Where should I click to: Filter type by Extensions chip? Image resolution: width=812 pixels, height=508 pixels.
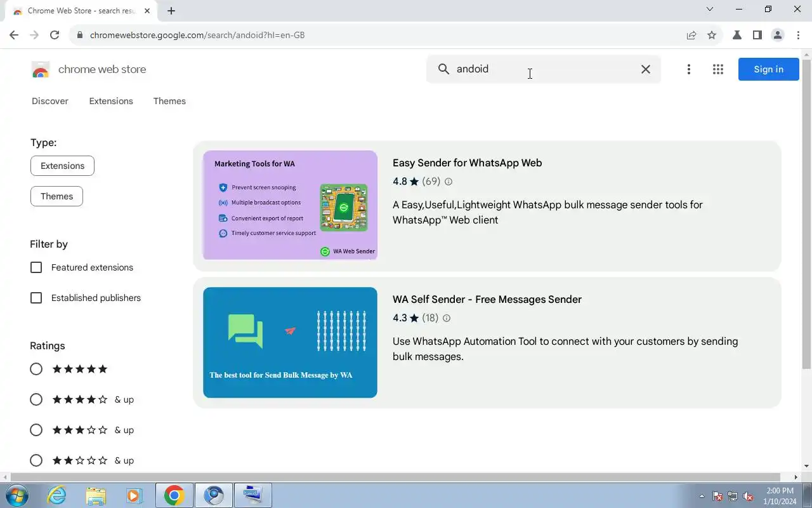pyautogui.click(x=62, y=166)
